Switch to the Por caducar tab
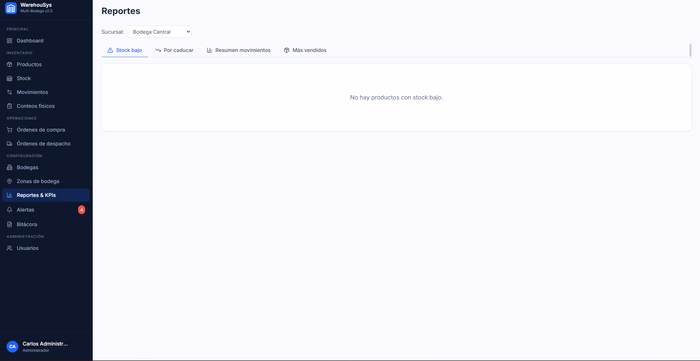Image resolution: width=700 pixels, height=361 pixels. pyautogui.click(x=174, y=50)
